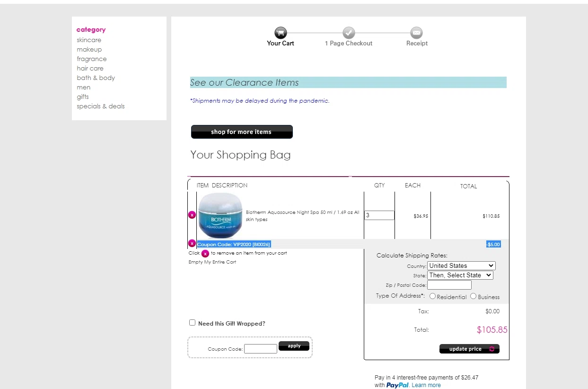This screenshot has width=588, height=389.
Task: Click the -$5.00 discount amount
Action: [493, 244]
